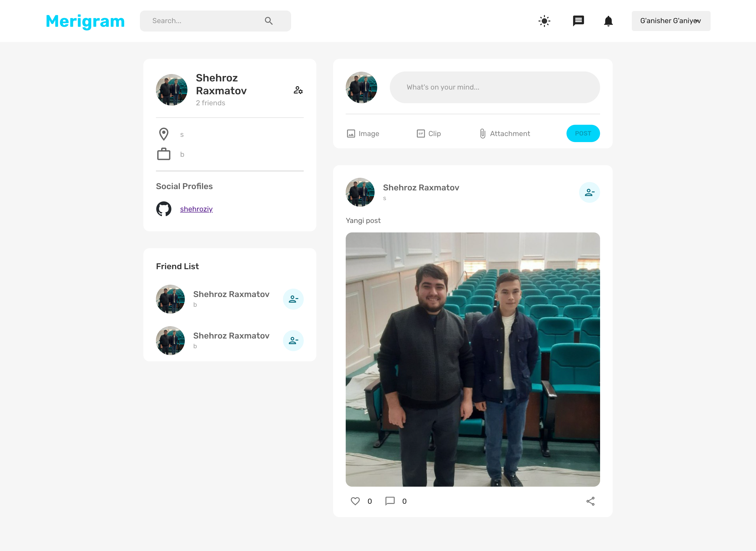Click the search magnifier icon
This screenshot has height=551, width=756.
269,21
